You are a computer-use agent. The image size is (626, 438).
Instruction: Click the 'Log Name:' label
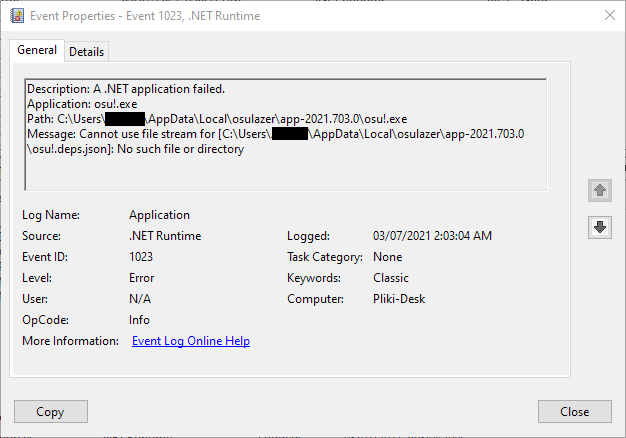[x=51, y=215]
